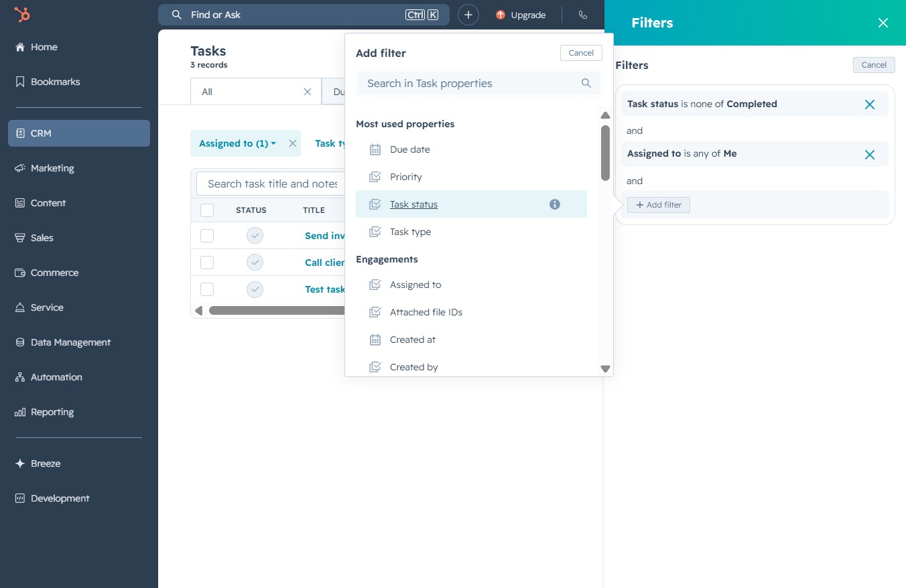Click the TITLE column header
The image size is (906, 588).
(x=314, y=210)
